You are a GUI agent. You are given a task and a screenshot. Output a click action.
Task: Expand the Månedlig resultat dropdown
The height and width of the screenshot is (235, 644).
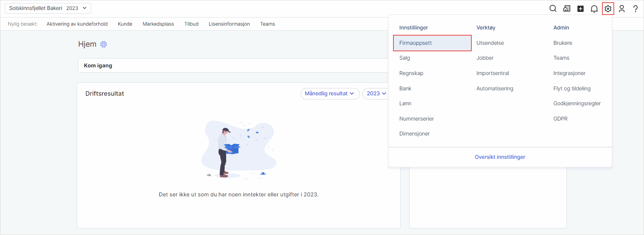point(330,94)
